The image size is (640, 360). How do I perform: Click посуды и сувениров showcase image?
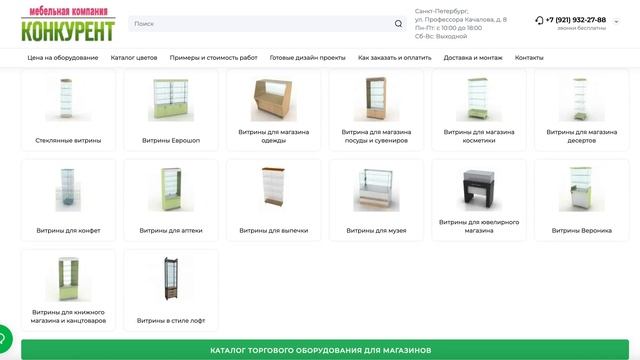coord(376,98)
